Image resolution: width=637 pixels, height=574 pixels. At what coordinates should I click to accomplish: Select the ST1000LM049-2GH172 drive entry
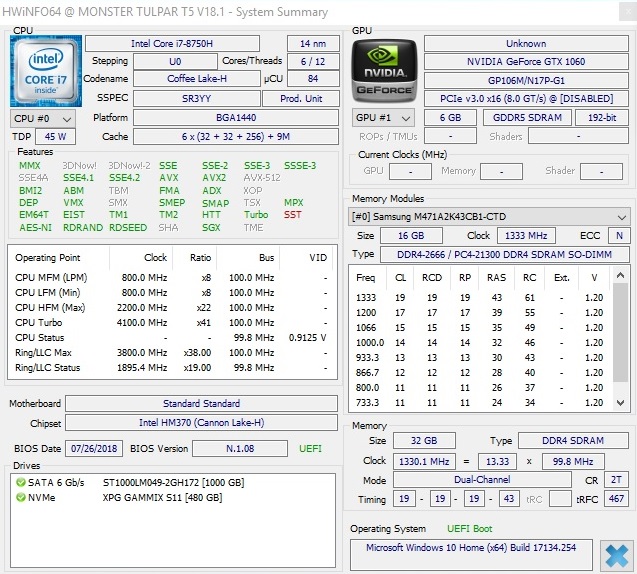coord(173,482)
